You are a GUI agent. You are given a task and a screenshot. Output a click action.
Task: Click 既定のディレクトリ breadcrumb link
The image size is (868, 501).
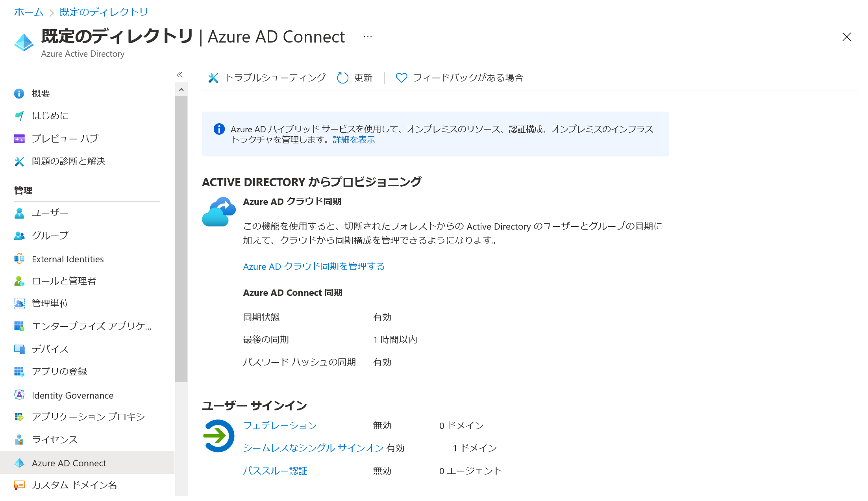click(x=104, y=12)
